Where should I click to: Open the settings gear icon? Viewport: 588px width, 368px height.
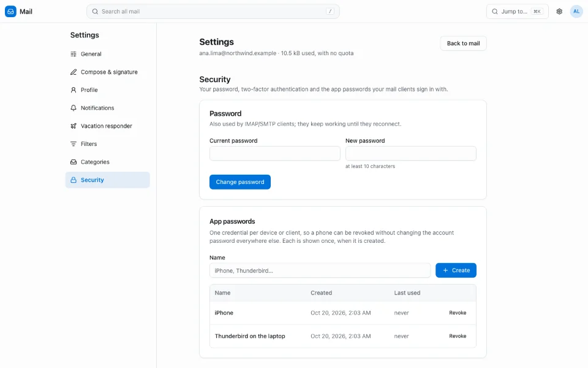point(559,11)
